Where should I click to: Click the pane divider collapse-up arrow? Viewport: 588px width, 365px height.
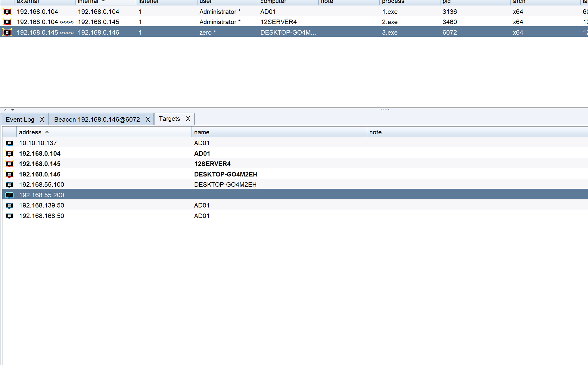point(5,110)
